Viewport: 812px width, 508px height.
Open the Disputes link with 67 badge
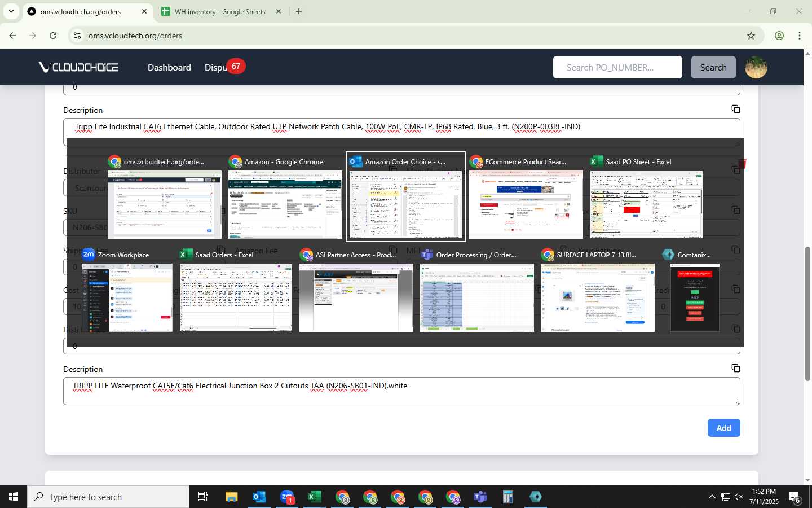click(224, 67)
